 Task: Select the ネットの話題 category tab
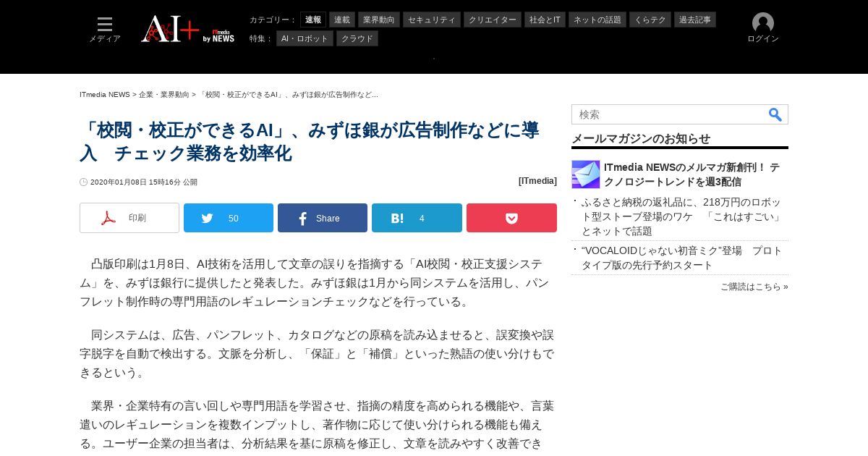[x=597, y=20]
